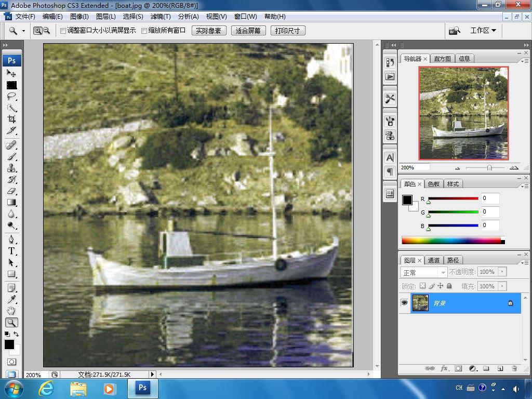Screen dimensions: 532x399
Task: Create a new layer
Action: point(500,368)
